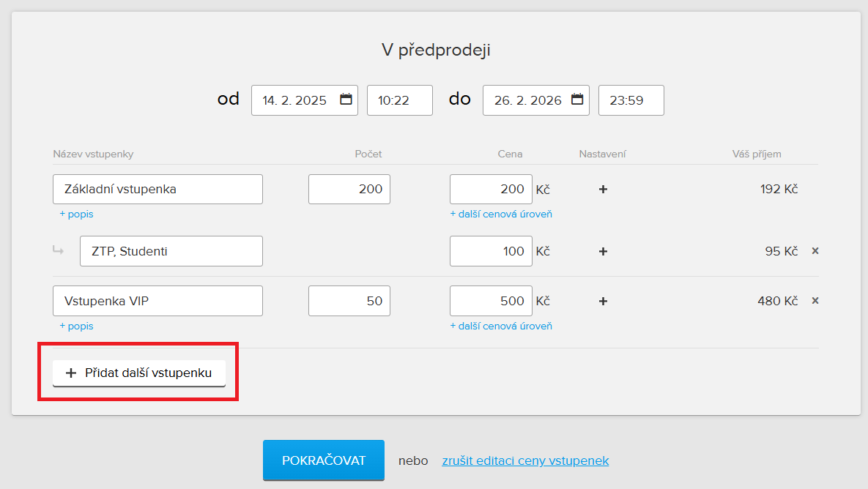Click the Základní vstupenka name field
Screen dimensions: 868x489
click(157, 189)
